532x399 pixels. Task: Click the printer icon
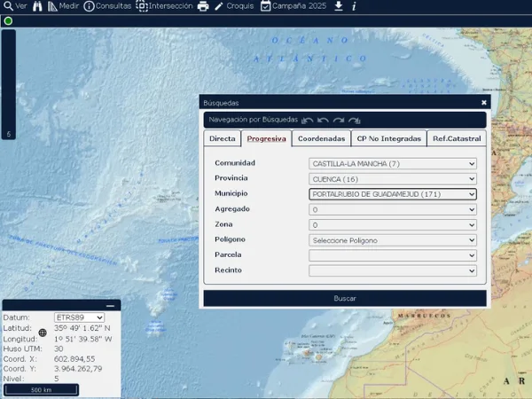tap(203, 6)
